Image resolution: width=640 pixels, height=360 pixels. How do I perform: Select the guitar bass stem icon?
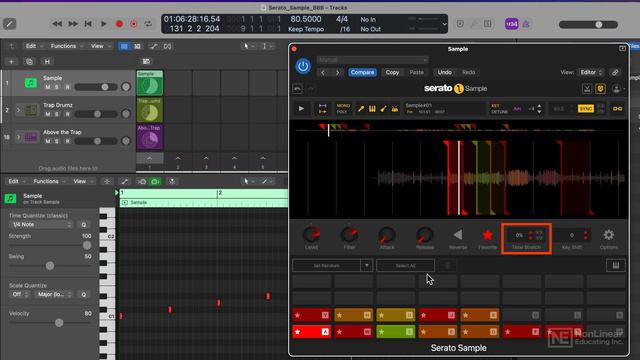click(383, 109)
